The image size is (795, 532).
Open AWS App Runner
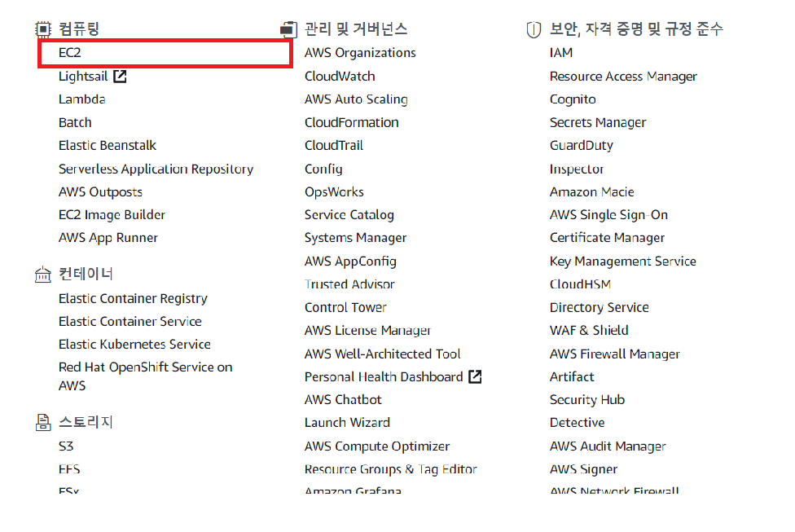click(x=108, y=239)
